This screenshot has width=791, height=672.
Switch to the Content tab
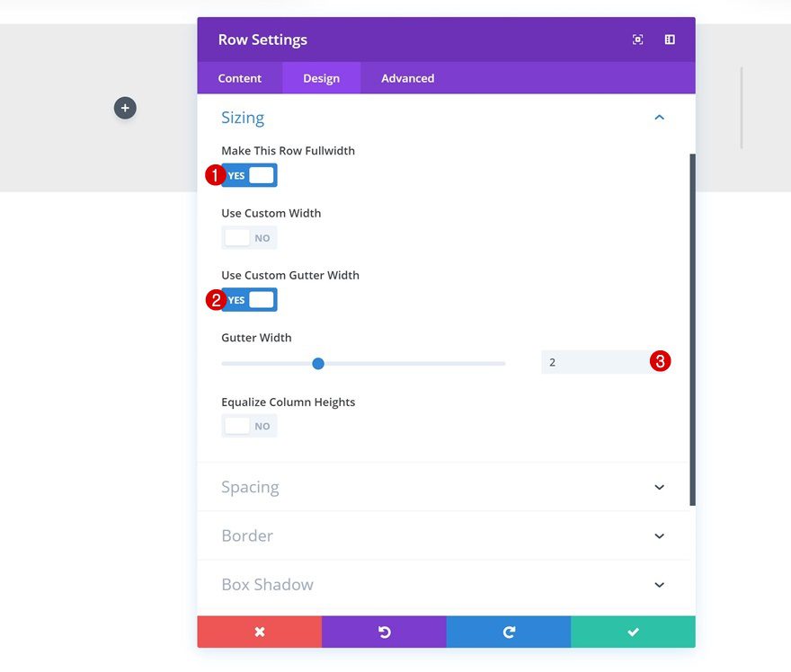tap(239, 78)
